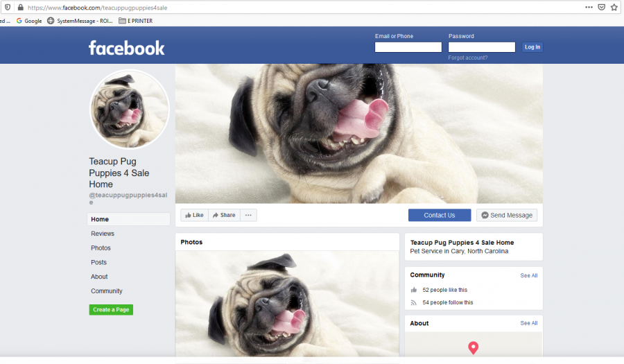Click the Teacup Pug Puppies 4 Sale Home title

click(119, 173)
